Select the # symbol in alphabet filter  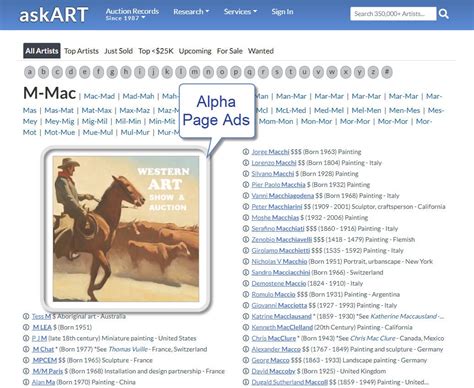point(387,72)
